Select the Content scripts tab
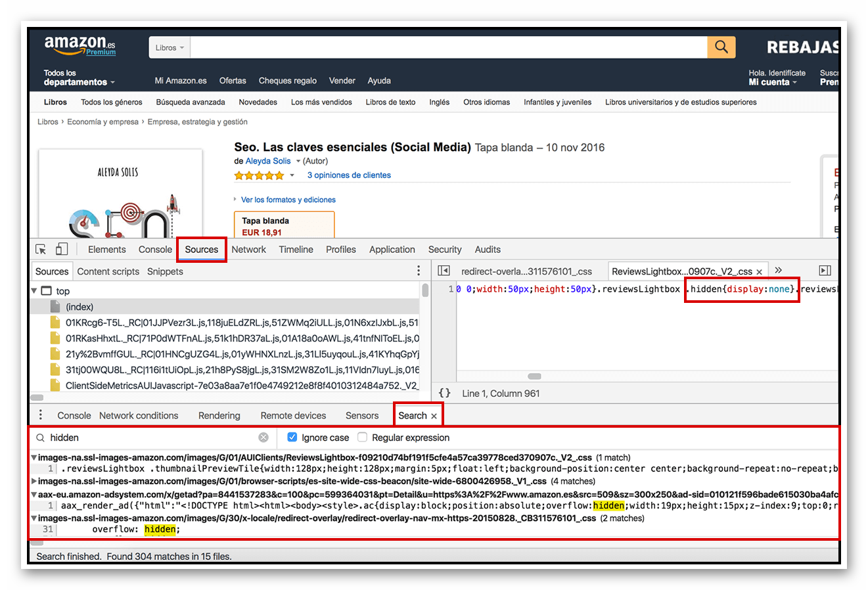This screenshot has width=868, height=590. point(108,271)
